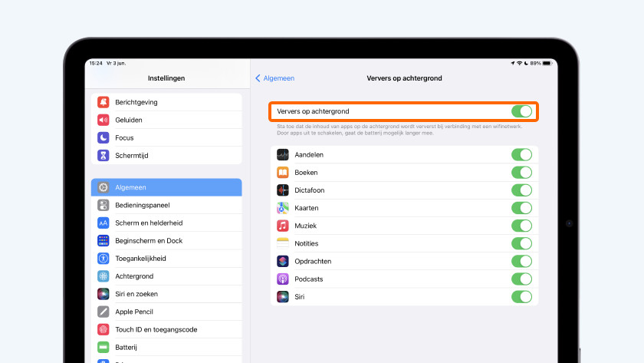Open Berichtgeving settings
Screen dimensions: 644x363
click(x=166, y=102)
